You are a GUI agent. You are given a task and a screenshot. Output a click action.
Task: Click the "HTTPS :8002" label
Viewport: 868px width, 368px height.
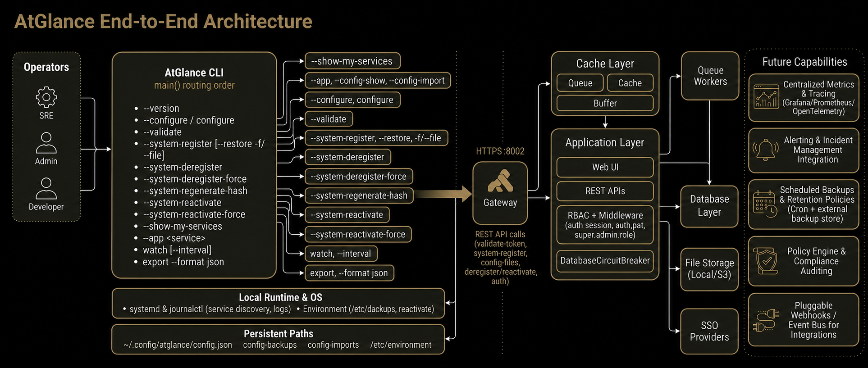(500, 151)
